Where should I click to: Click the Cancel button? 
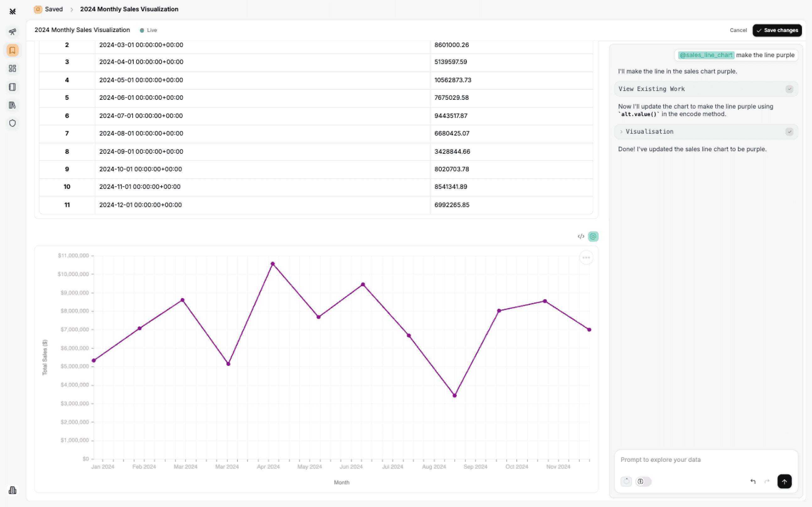coord(738,30)
